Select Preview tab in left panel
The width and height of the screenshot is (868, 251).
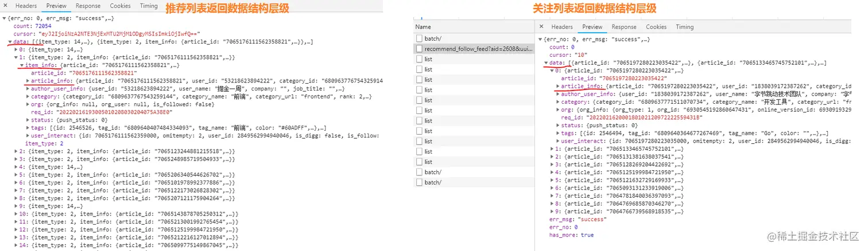(x=56, y=6)
